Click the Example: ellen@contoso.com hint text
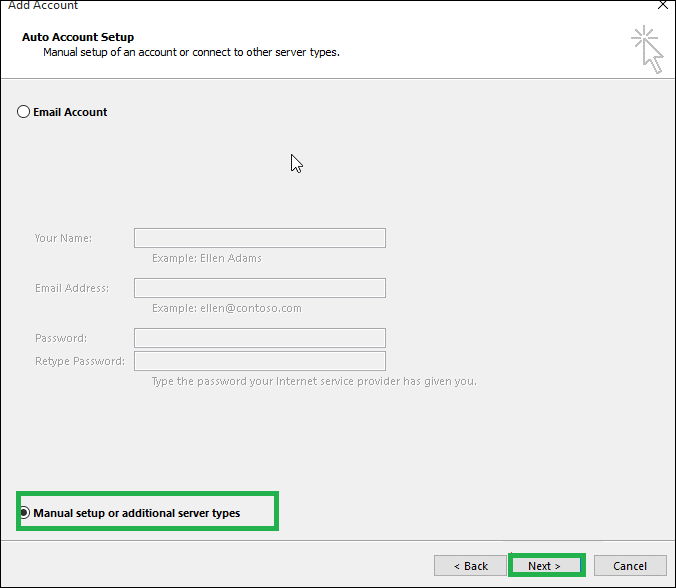This screenshot has width=676, height=588. (227, 308)
